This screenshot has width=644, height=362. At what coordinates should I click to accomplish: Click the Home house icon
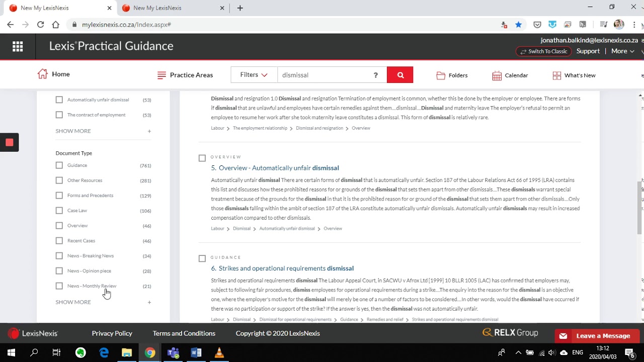tap(42, 74)
